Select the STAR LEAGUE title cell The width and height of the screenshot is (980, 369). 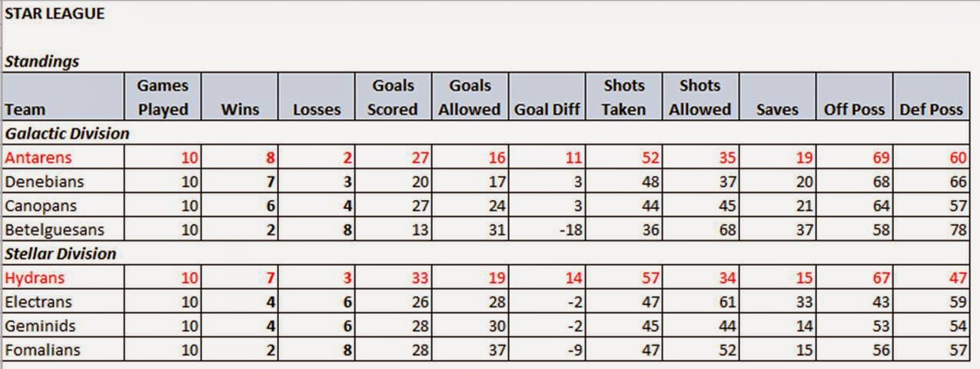click(54, 14)
